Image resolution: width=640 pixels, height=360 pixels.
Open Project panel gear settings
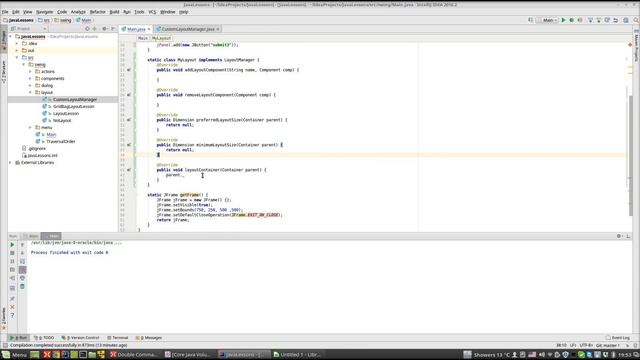[x=104, y=29]
